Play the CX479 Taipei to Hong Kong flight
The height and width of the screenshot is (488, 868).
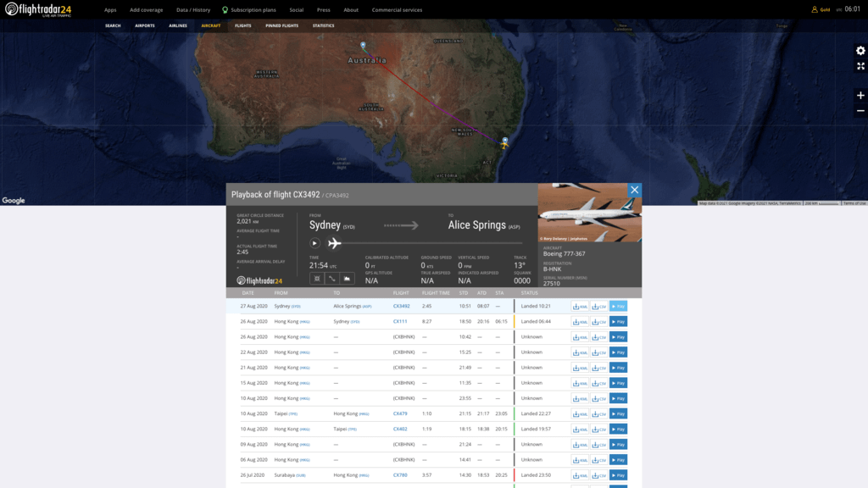(618, 413)
